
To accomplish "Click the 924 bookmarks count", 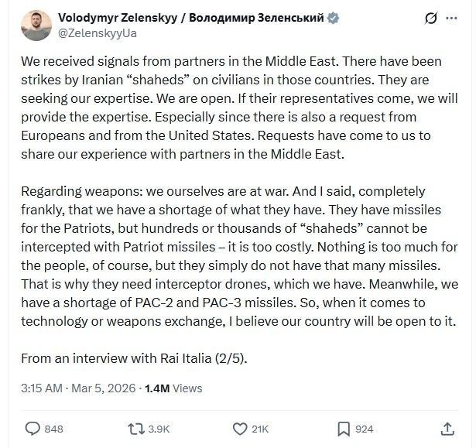I will pyautogui.click(x=364, y=429).
